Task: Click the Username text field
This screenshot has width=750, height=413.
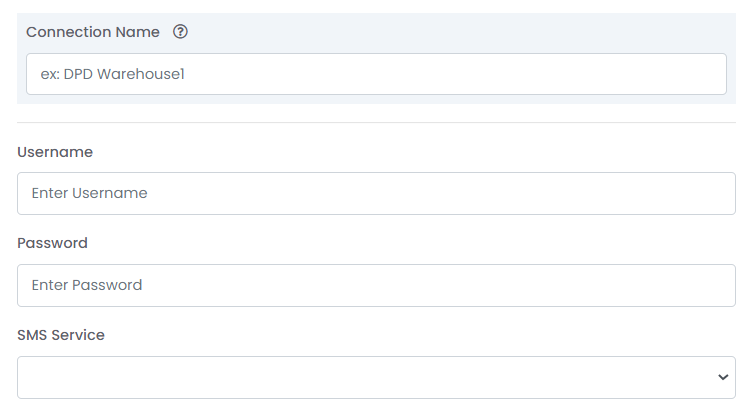Action: pyautogui.click(x=376, y=193)
